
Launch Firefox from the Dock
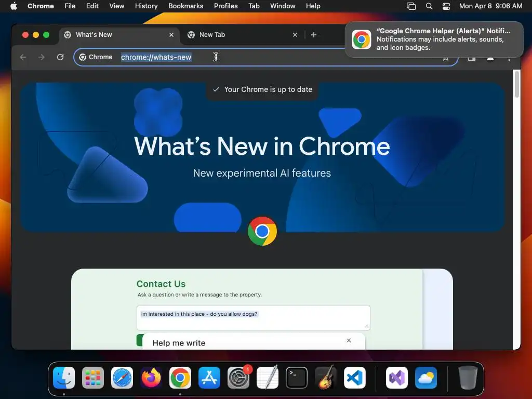151,378
